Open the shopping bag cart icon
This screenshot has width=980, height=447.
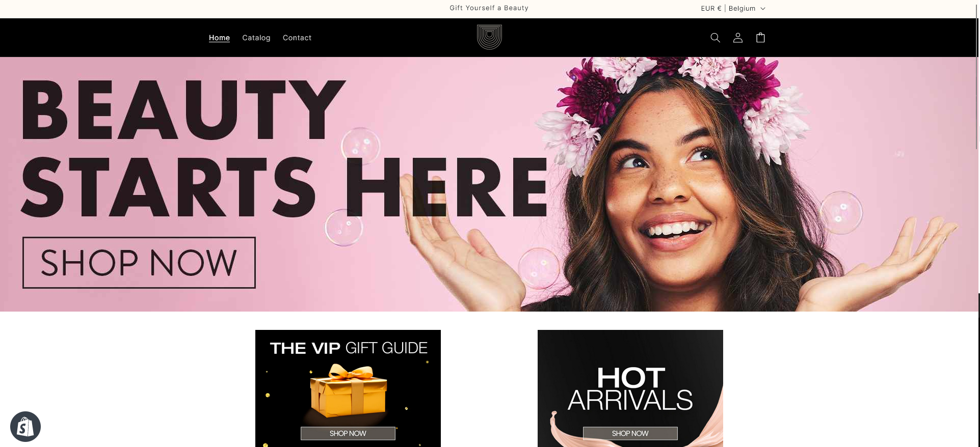coord(760,38)
